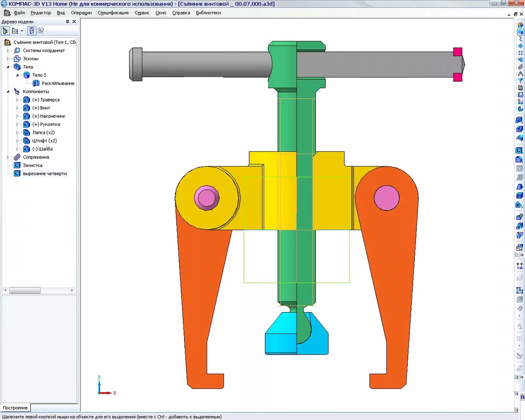525x420 pixels.
Task: Pin the Дерево модели panel
Action: tap(67, 22)
